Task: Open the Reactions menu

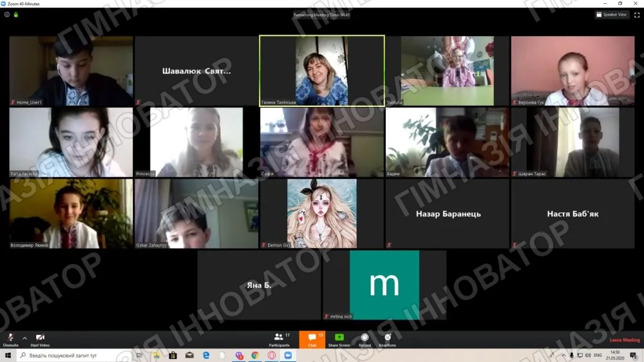Action: tap(387, 340)
